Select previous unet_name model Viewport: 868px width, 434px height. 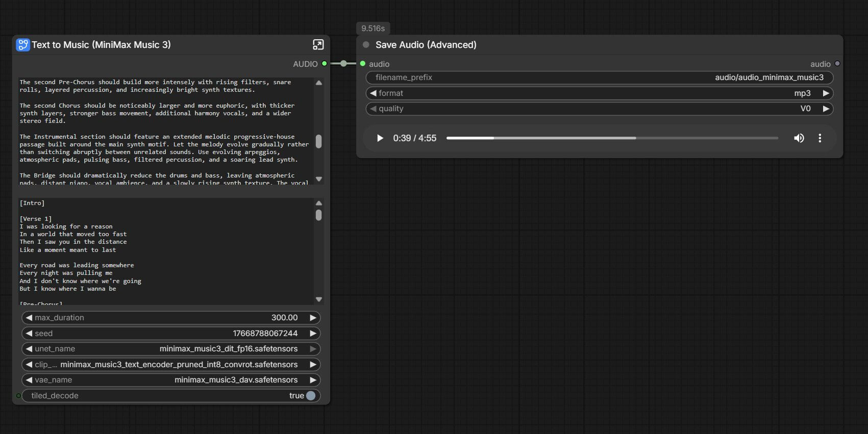pyautogui.click(x=29, y=349)
